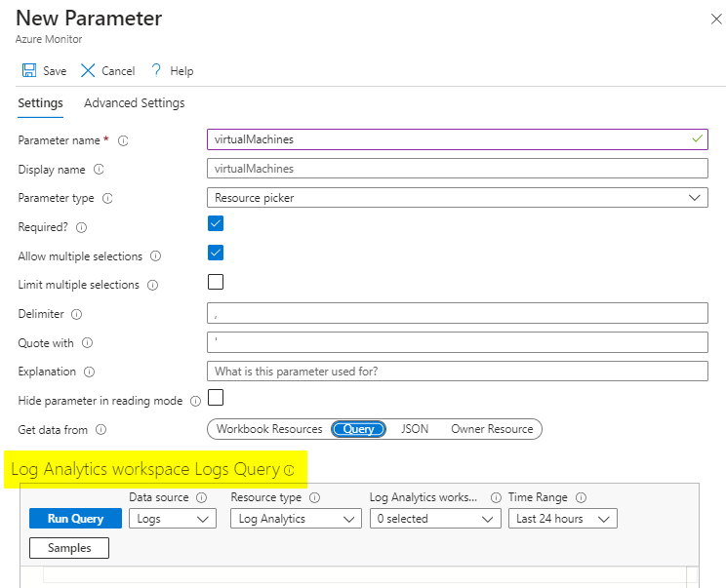Uncheck the Required? checkbox
This screenshot has height=588, width=726.
pos(216,223)
